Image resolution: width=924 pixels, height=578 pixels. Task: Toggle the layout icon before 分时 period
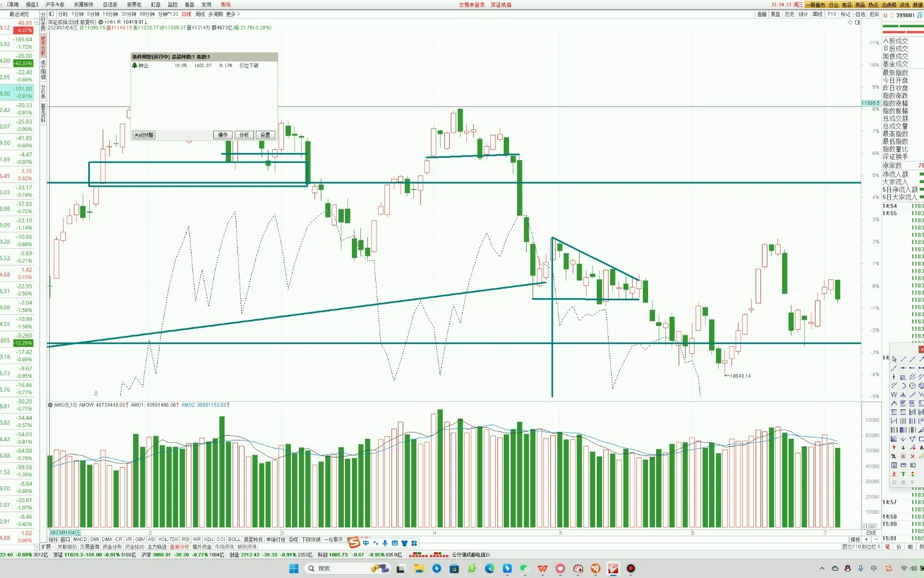click(51, 14)
